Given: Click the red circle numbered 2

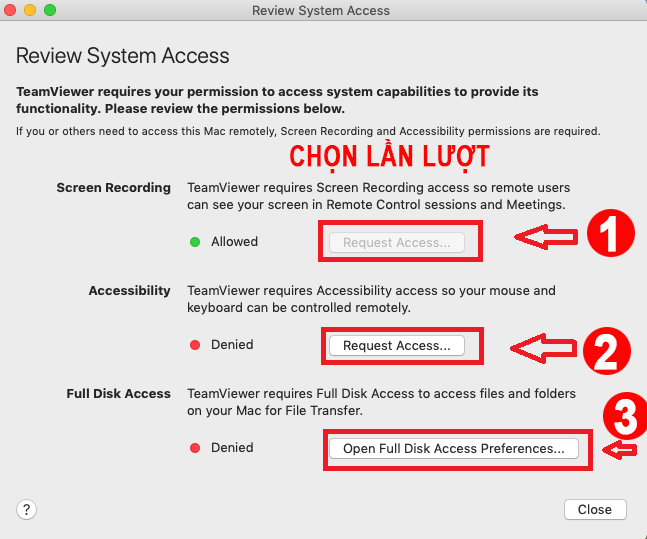Looking at the screenshot, I should [x=607, y=348].
